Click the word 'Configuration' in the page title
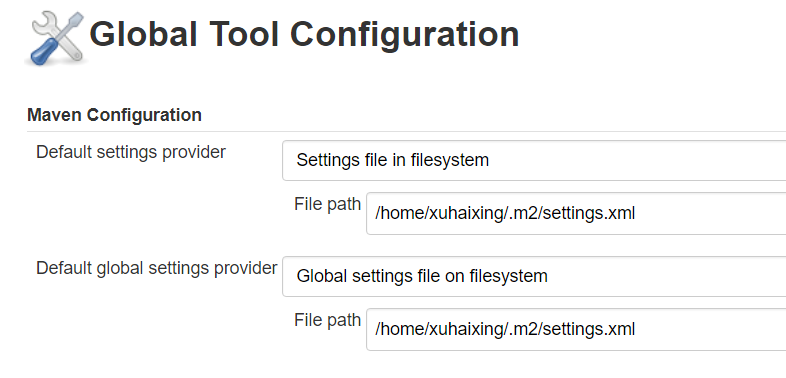This screenshot has width=786, height=378. 405,35
